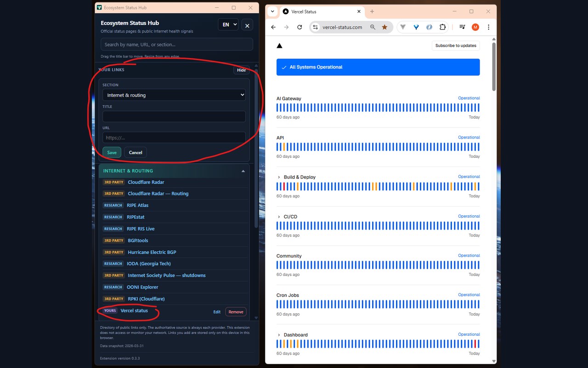Viewport: 588px width, 368px height.
Task: Switch to the Vercel Status browser tab
Action: [322, 11]
